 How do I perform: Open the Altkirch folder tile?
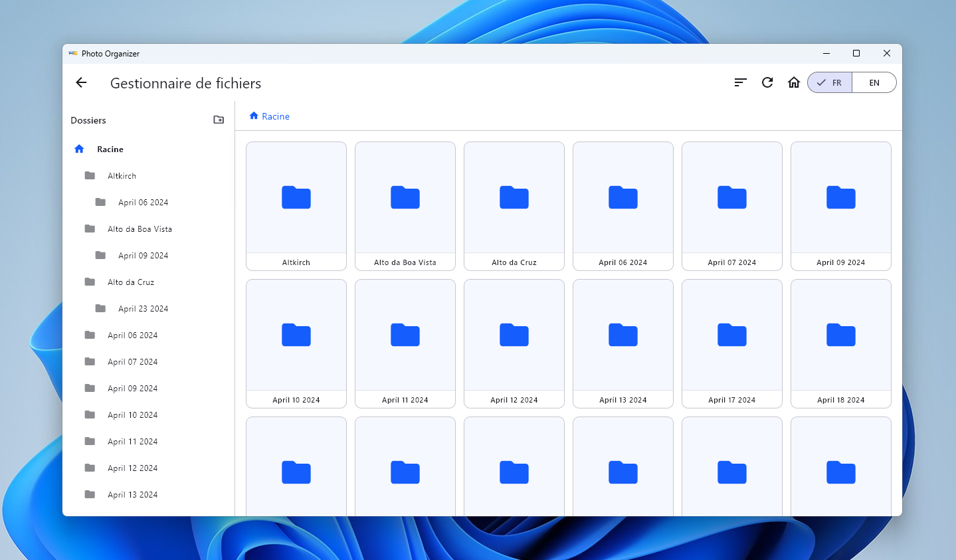[x=296, y=205]
